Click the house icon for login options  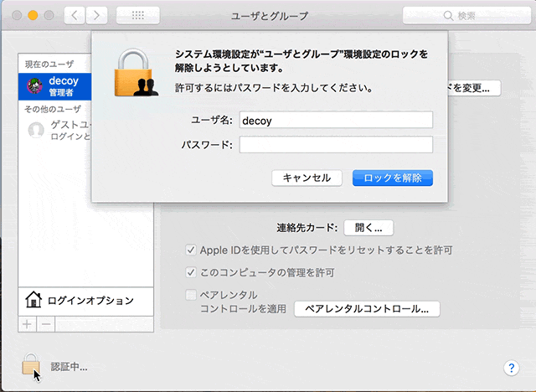click(x=33, y=300)
